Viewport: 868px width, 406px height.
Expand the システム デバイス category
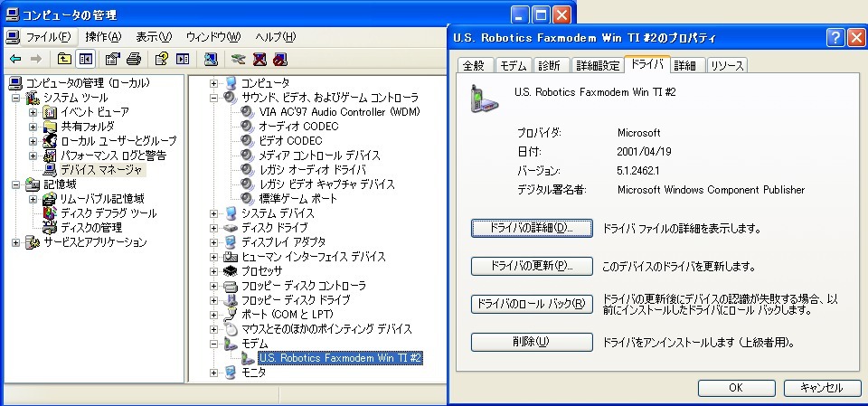coord(213,213)
